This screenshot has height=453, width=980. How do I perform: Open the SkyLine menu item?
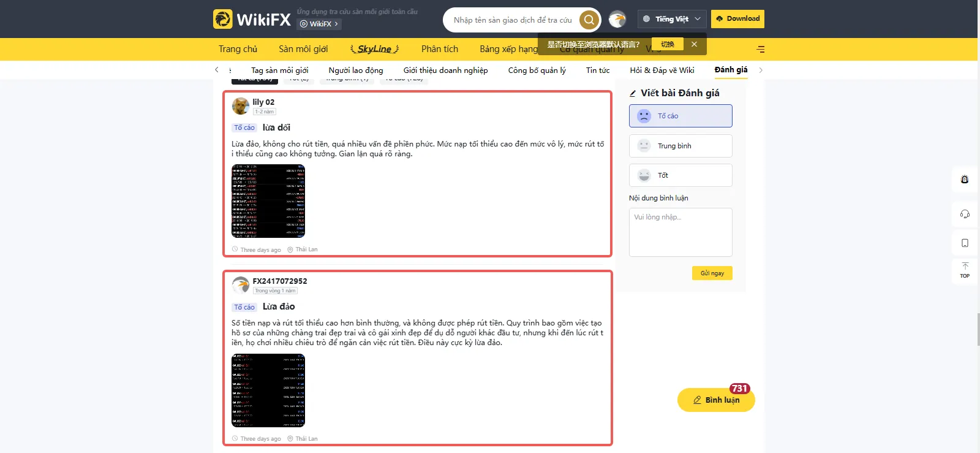(x=374, y=49)
